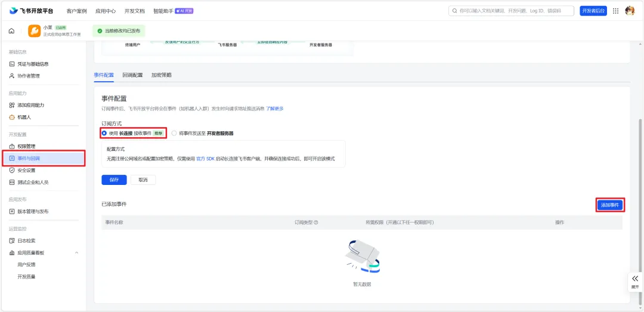Screen dimensions: 644x312
Task: Open the apps grid icon
Action: pyautogui.click(x=615, y=11)
